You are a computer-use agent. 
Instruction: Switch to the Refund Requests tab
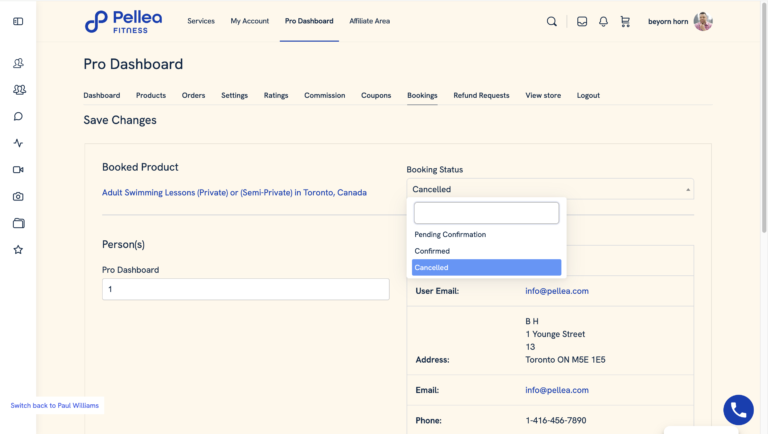coord(481,96)
